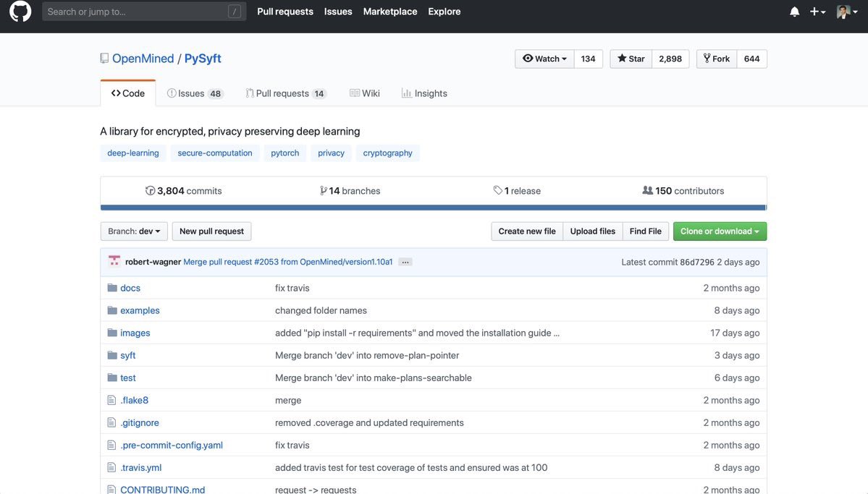Click Create new file
Screen dimensions: 868x494
526,231
